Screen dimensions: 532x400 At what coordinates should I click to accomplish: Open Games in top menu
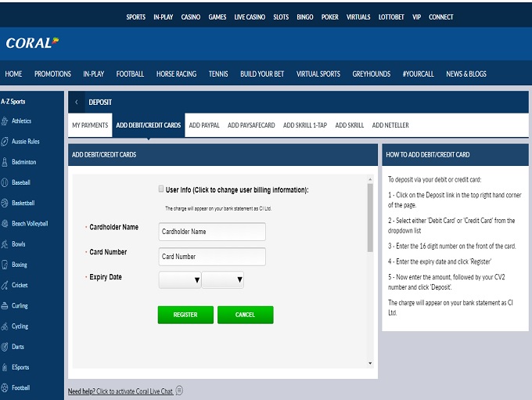[x=217, y=17]
